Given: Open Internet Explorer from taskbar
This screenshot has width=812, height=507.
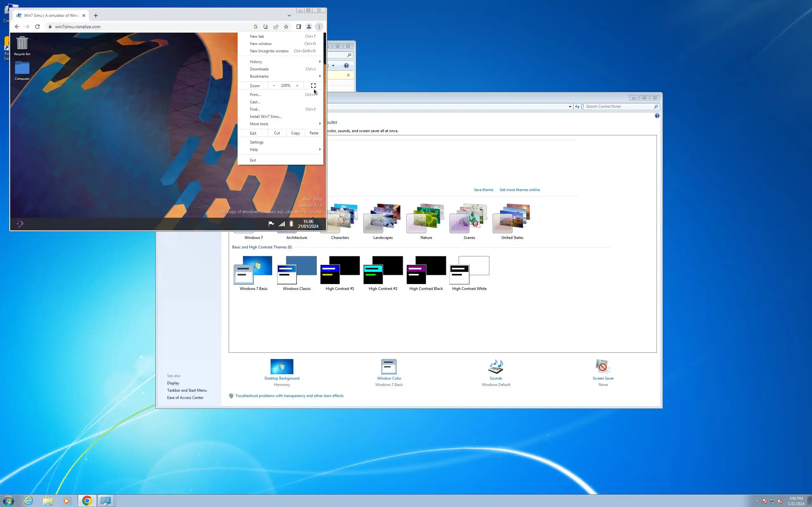Looking at the screenshot, I should (29, 501).
